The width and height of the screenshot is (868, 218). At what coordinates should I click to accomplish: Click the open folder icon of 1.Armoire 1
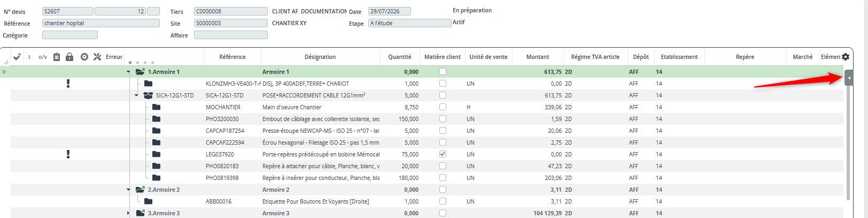141,72
